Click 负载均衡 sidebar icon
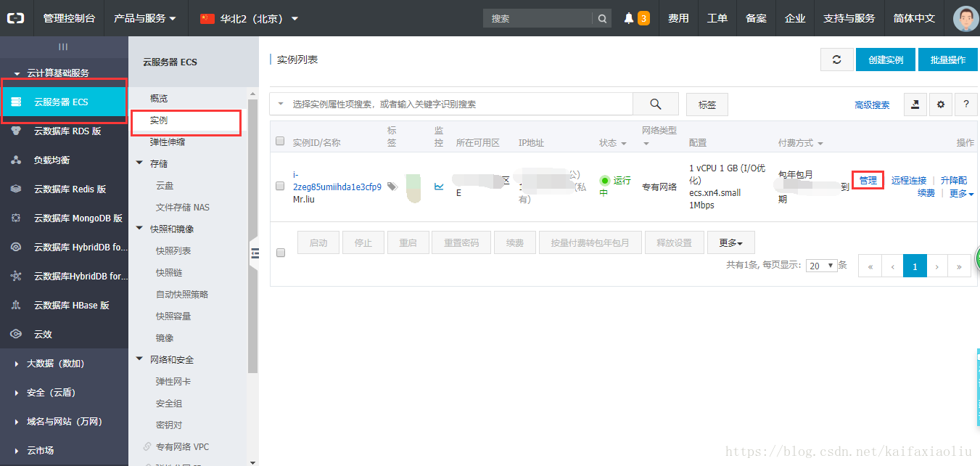Image resolution: width=980 pixels, height=466 pixels. [16, 160]
